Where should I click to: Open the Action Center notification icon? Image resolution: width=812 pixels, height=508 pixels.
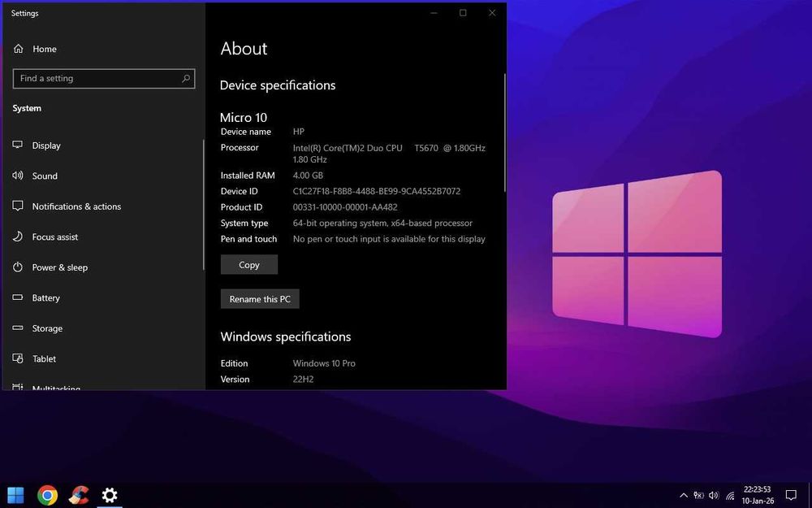tap(791, 495)
